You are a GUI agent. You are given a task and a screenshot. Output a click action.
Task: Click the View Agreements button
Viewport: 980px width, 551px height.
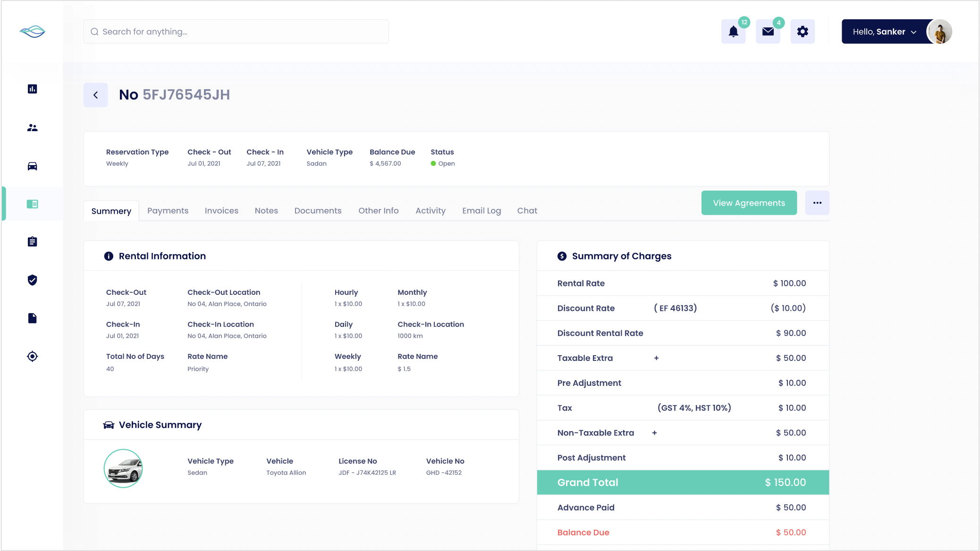[749, 203]
